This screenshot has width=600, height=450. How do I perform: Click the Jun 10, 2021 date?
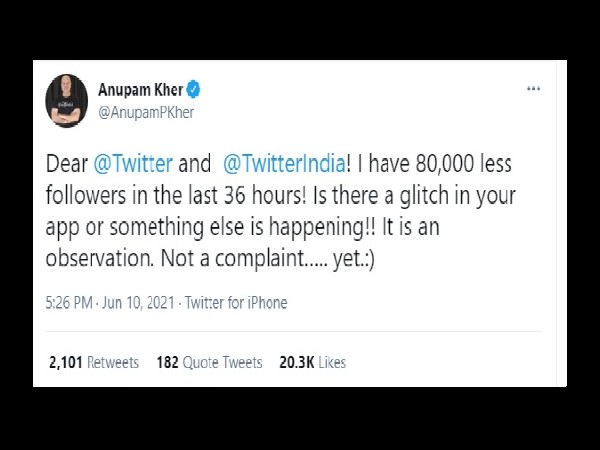click(138, 303)
